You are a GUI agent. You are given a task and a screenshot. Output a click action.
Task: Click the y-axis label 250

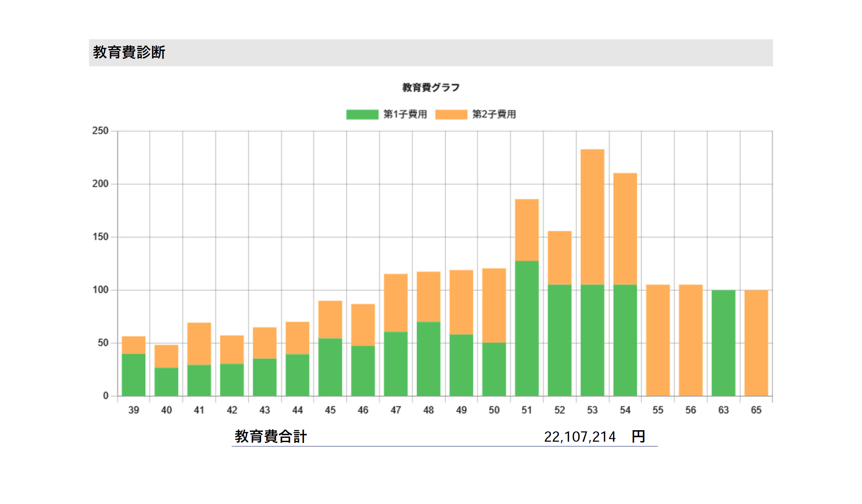coord(100,131)
